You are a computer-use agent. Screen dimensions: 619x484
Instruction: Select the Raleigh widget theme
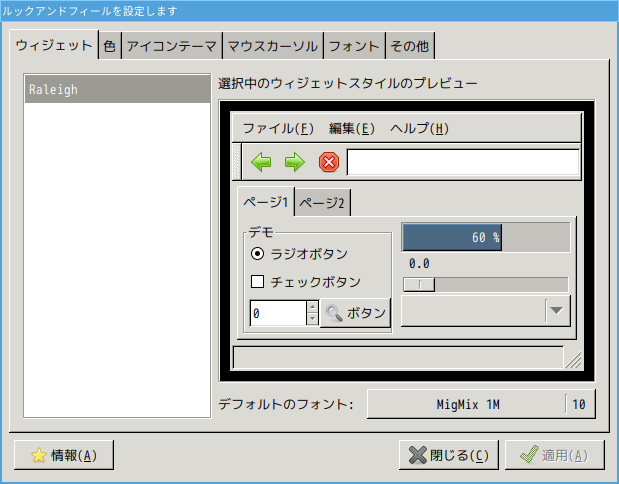tap(117, 90)
